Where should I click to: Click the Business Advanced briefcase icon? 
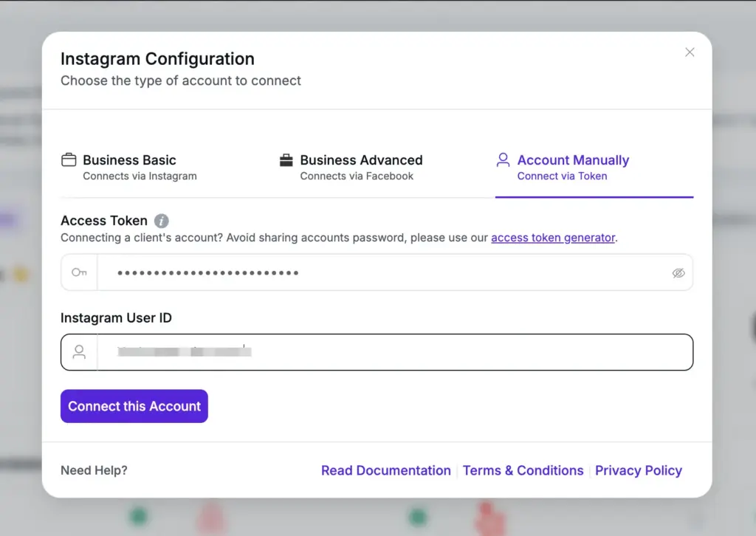(286, 159)
